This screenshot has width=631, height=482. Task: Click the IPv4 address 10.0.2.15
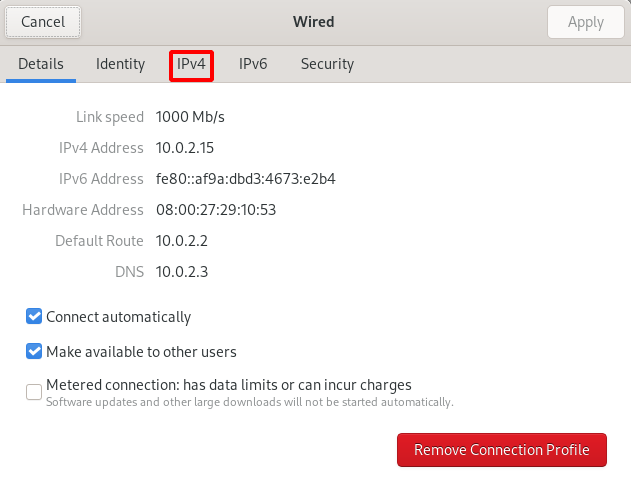pyautogui.click(x=185, y=148)
